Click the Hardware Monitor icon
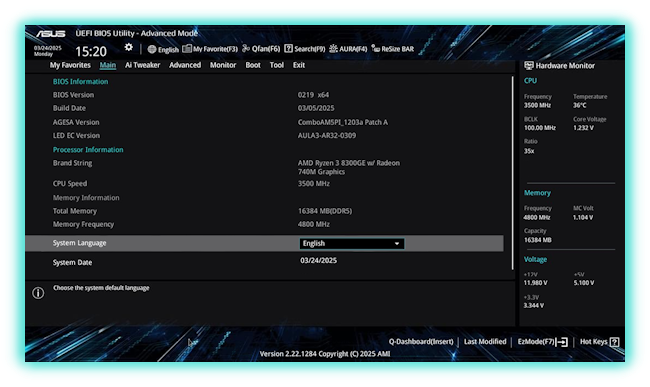This screenshot has height=387, width=650. tap(529, 65)
